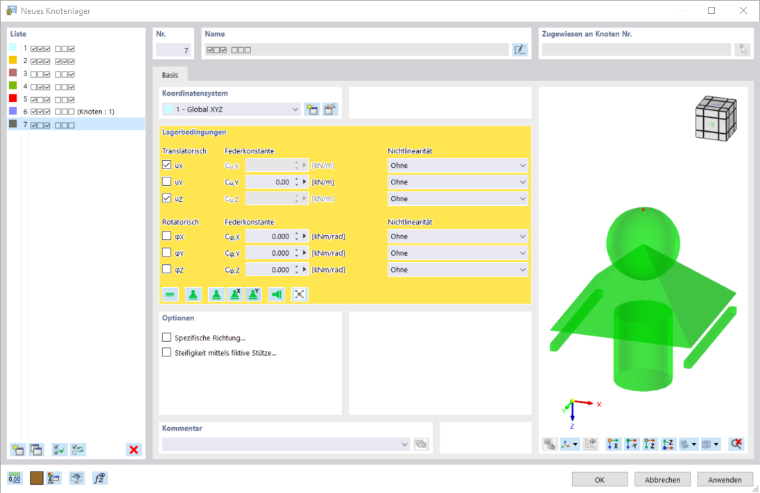Click the free support preset icon
The width and height of the screenshot is (760, 493).
[x=170, y=294]
